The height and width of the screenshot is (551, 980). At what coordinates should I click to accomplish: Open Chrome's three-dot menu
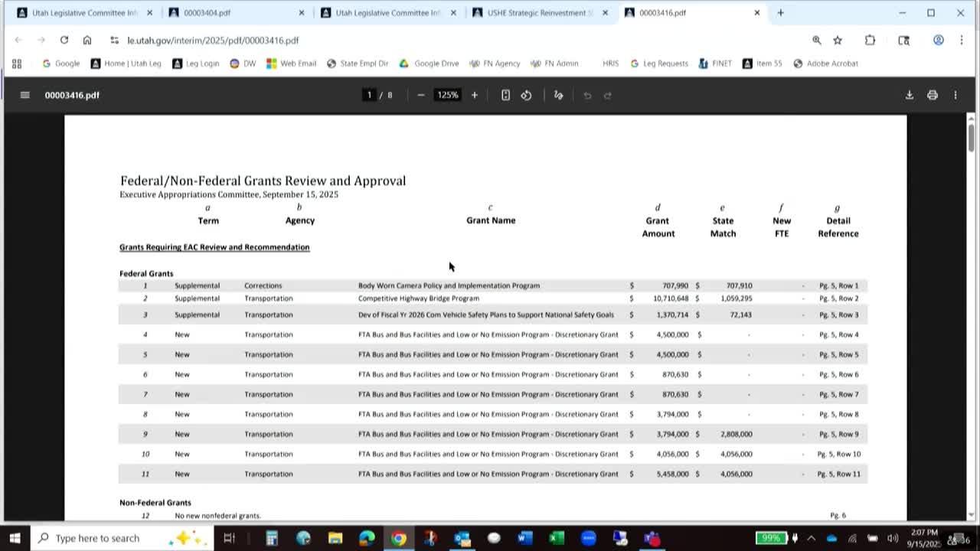961,40
